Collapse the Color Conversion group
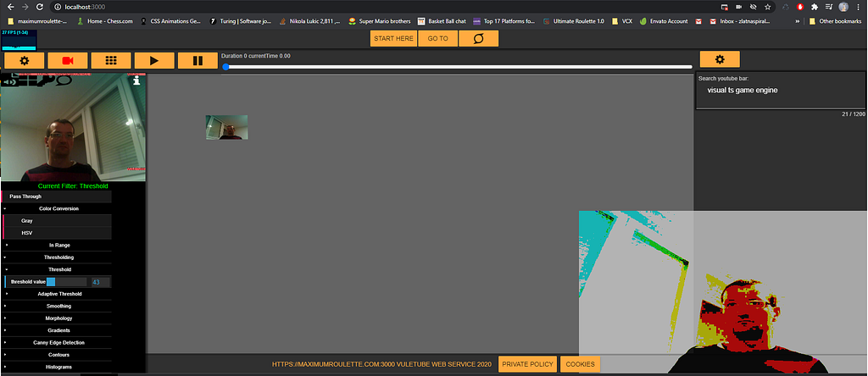Viewport: 868px width, 376px height. click(x=57, y=208)
